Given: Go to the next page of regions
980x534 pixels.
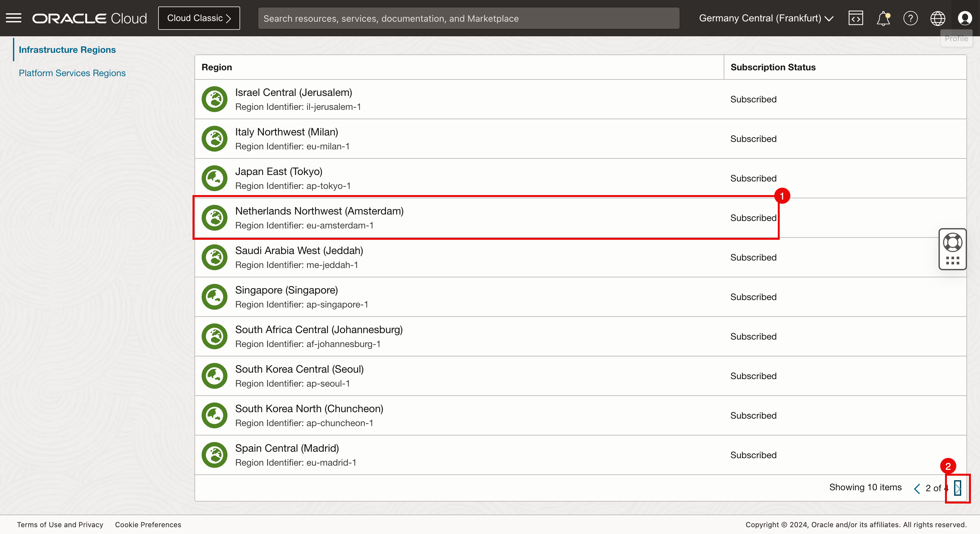Looking at the screenshot, I should click(958, 488).
